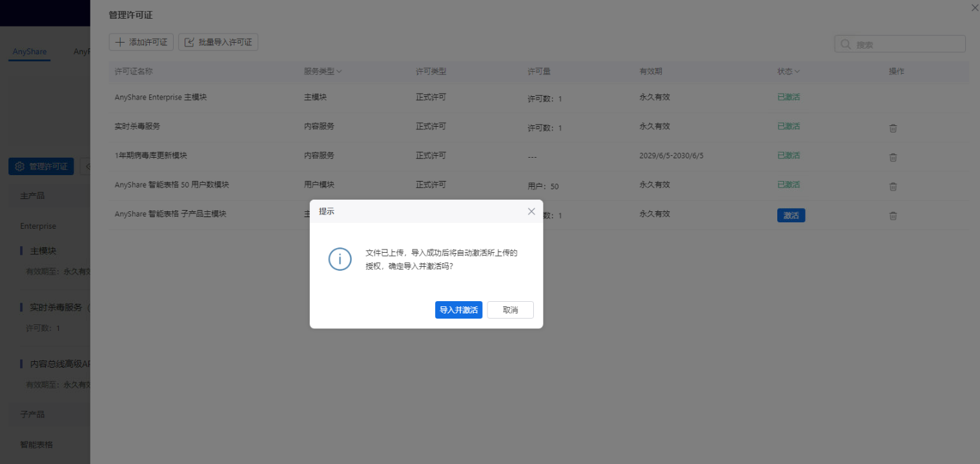Image resolution: width=980 pixels, height=464 pixels.
Task: Click the plus icon on 添加许可证
Action: [120, 42]
